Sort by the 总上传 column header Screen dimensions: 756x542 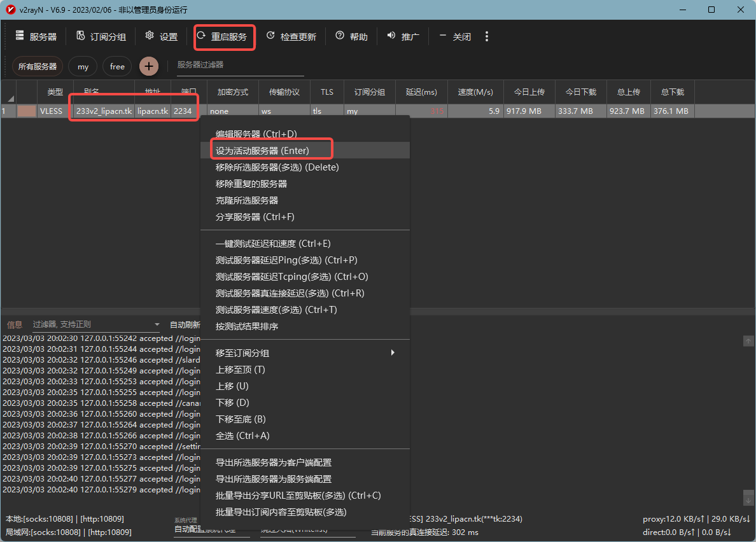point(628,92)
